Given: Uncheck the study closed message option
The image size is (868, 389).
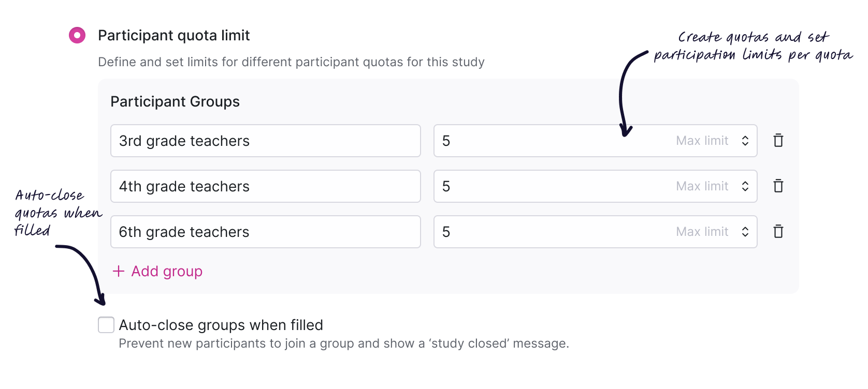Looking at the screenshot, I should click(x=106, y=325).
